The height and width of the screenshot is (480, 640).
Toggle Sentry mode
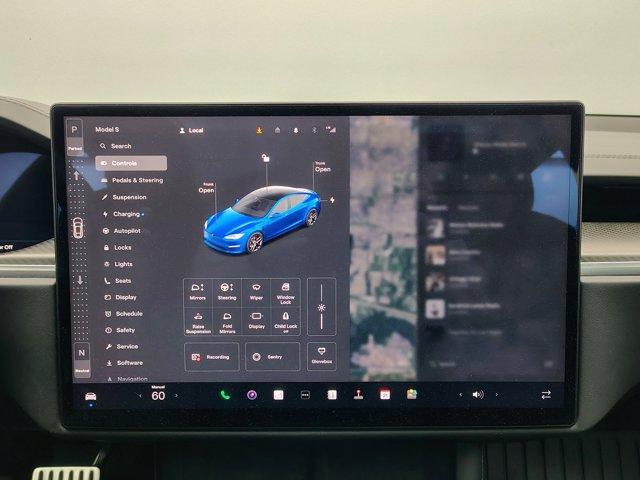point(273,357)
